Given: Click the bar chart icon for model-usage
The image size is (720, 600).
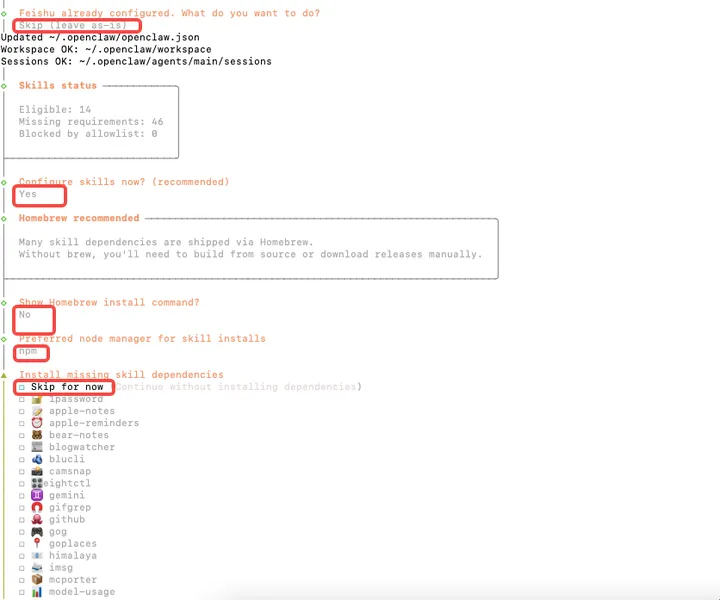Looking at the screenshot, I should 37,592.
